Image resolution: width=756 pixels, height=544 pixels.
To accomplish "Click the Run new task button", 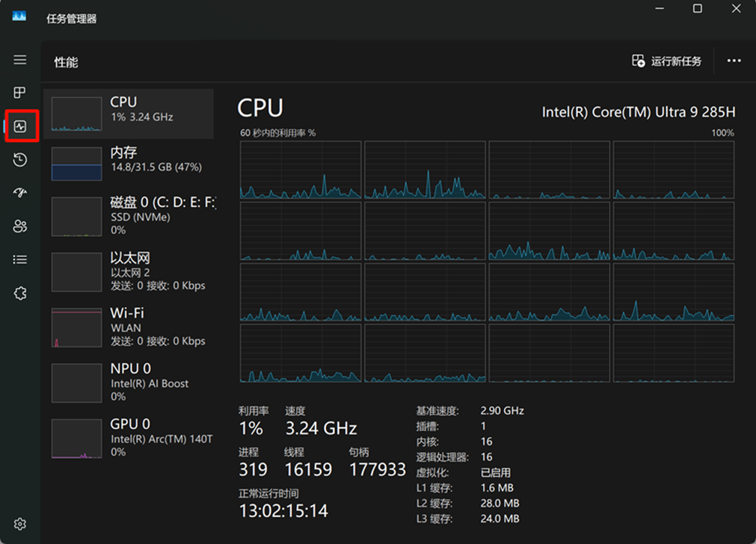I will [667, 61].
